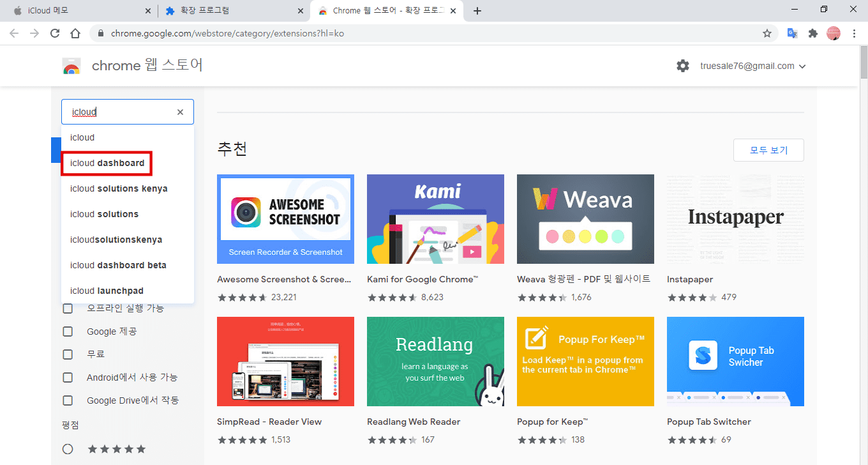
Task: Click the 평점 filter heading
Action: 70,425
